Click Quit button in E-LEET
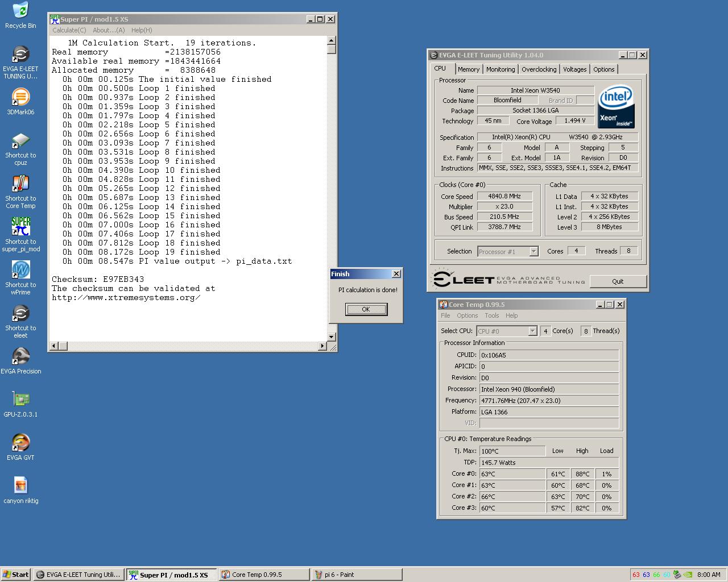Screen dimensions: 728x582 (618, 281)
